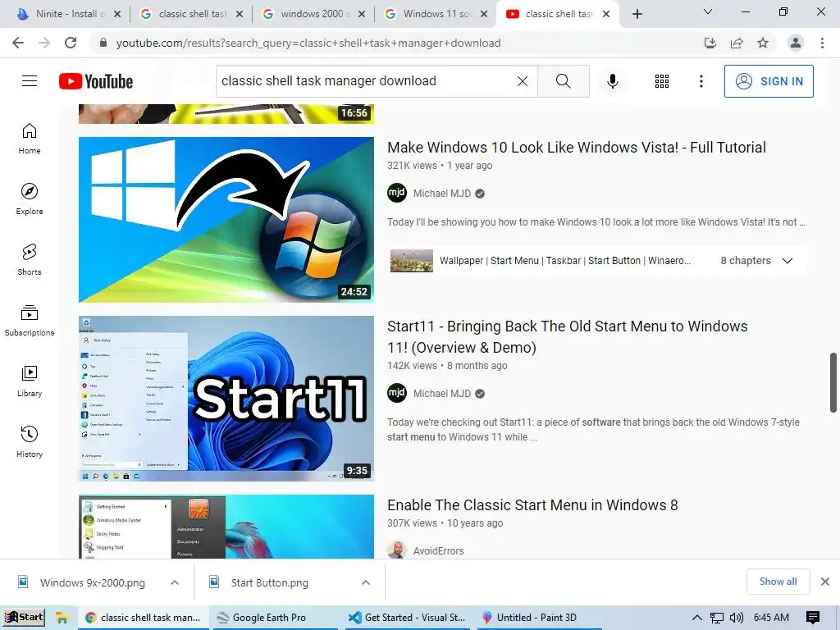Open Michael MJD channel under Start11 video
Screen dimensions: 840x630
(x=442, y=394)
